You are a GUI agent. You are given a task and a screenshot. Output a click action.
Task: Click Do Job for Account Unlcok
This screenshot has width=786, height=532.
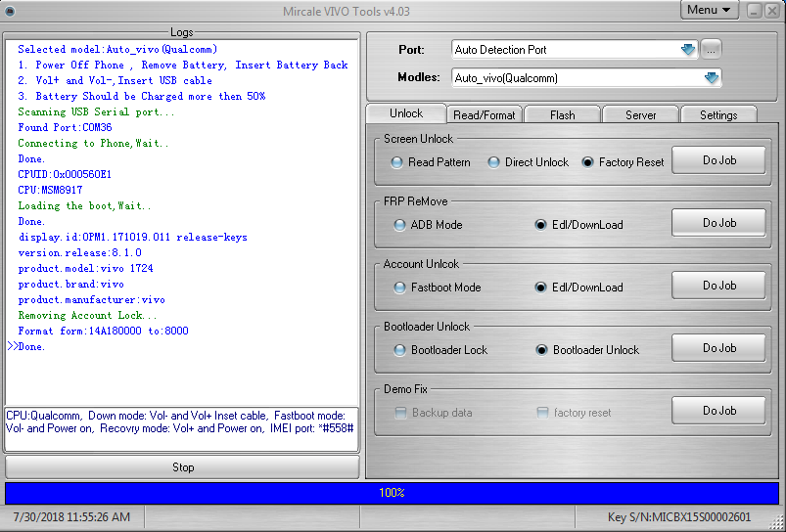[718, 286]
